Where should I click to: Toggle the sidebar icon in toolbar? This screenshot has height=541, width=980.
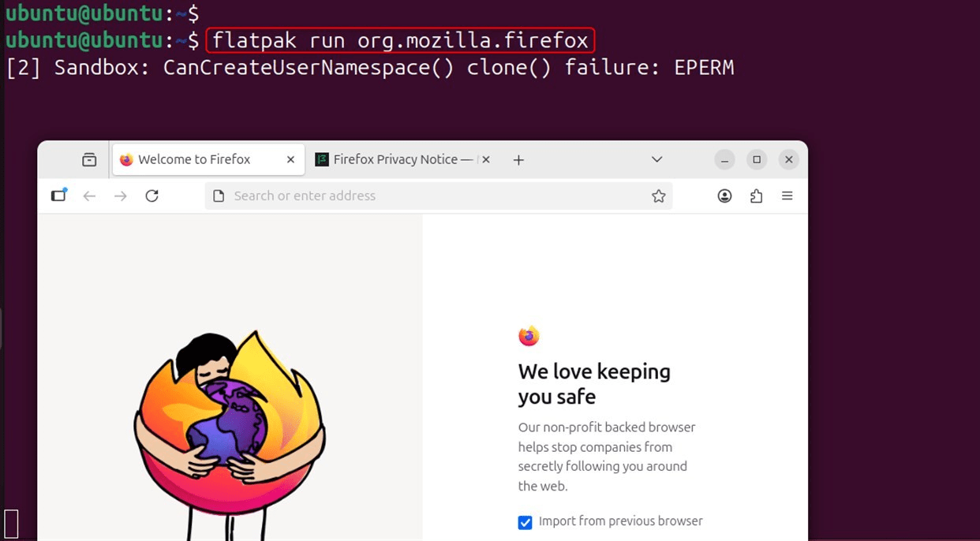pos(59,196)
